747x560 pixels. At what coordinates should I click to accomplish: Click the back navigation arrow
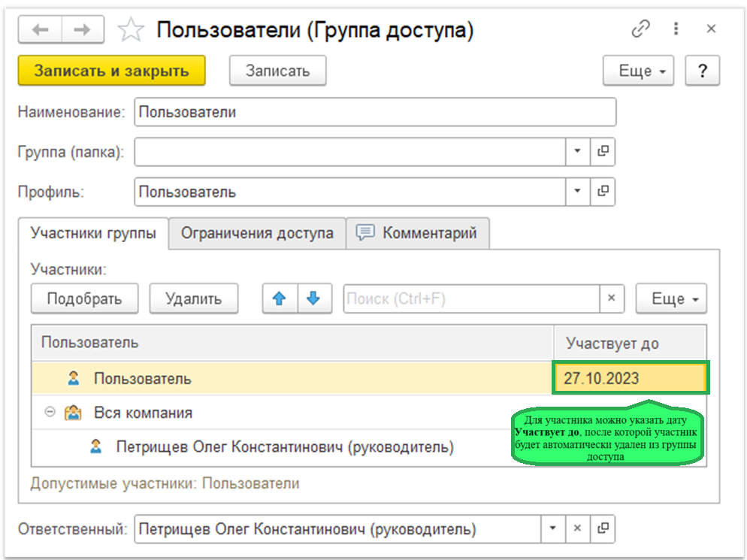tap(40, 30)
